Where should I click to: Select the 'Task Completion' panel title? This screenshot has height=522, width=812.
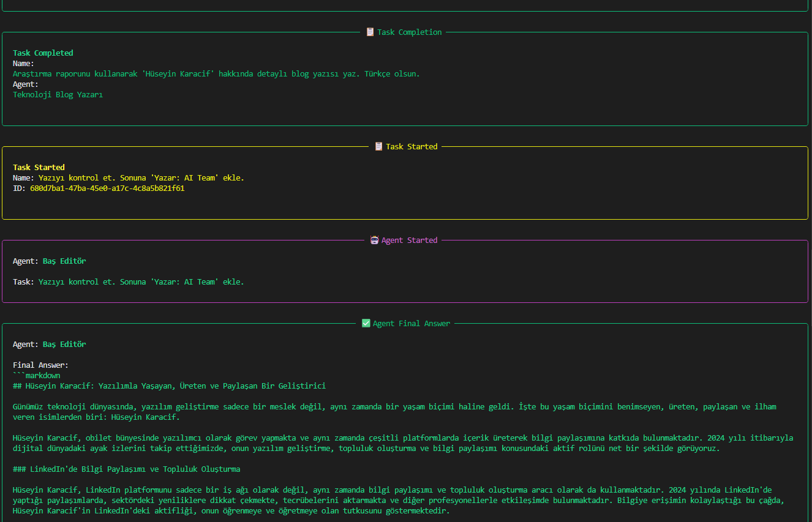[x=409, y=32]
